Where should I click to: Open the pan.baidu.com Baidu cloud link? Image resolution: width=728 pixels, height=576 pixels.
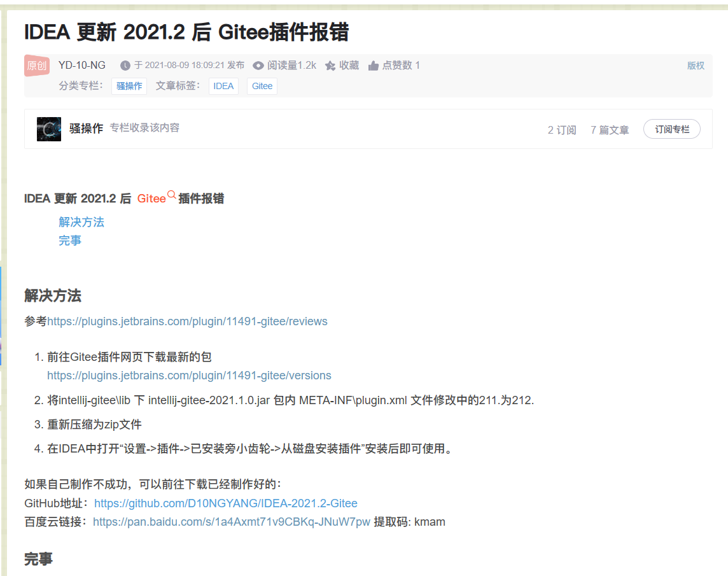point(231,522)
